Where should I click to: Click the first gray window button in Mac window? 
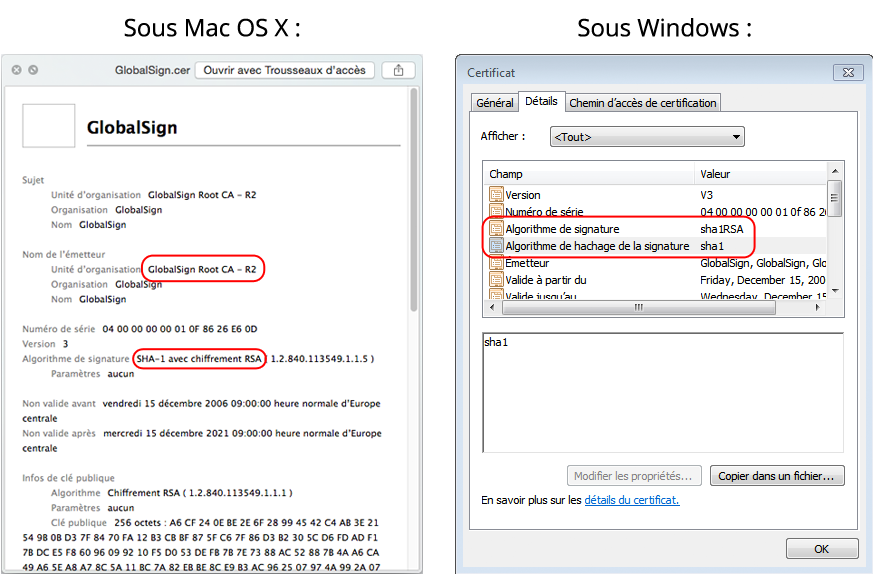(x=17, y=70)
